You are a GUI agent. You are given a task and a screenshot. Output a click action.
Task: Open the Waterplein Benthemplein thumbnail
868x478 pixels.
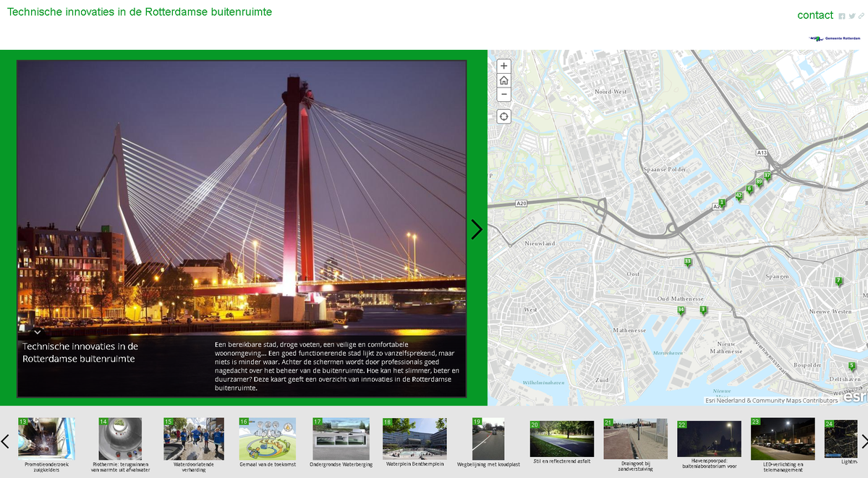click(x=414, y=438)
